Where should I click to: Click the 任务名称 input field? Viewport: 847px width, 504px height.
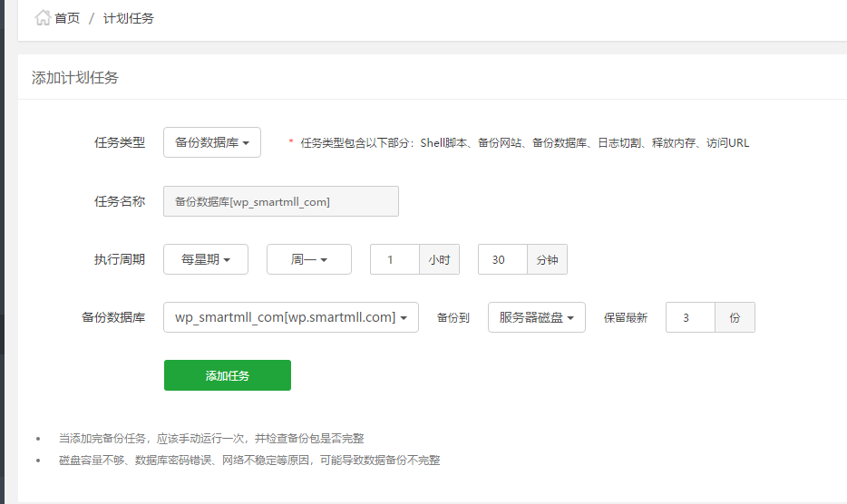click(x=280, y=201)
